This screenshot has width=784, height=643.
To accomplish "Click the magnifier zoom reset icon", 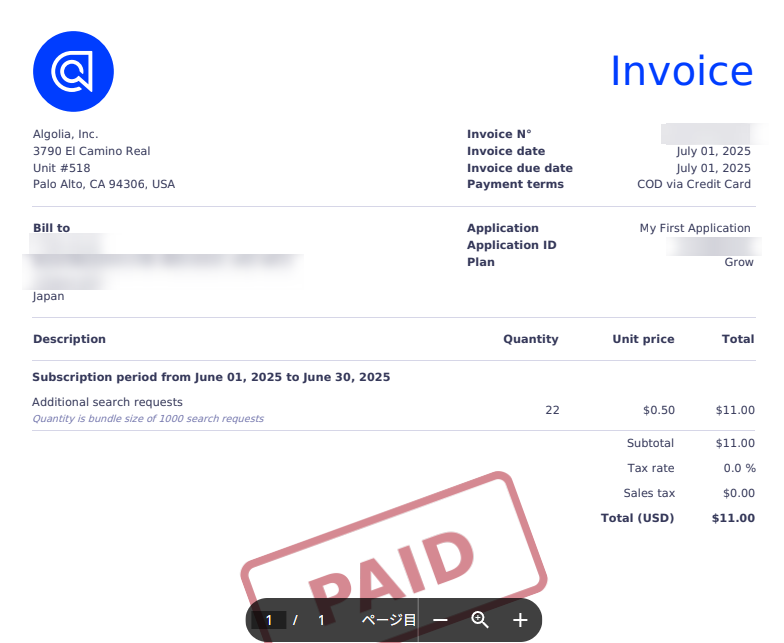I will (x=480, y=620).
